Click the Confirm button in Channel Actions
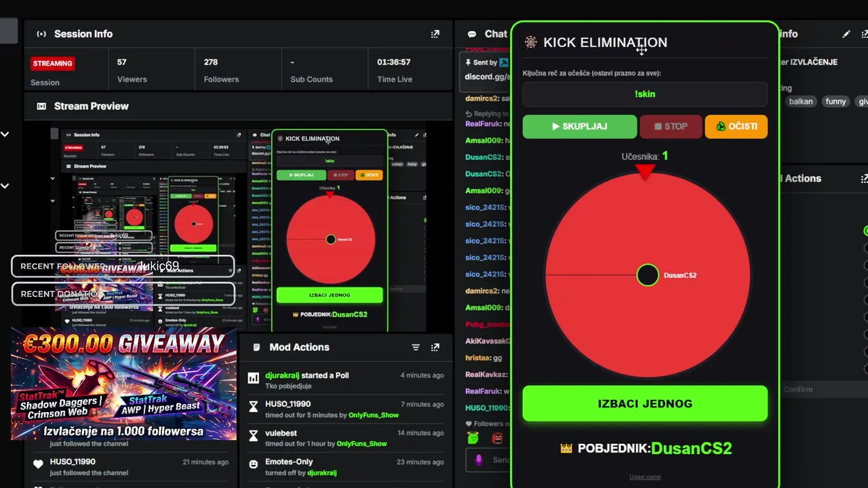This screenshot has height=488, width=868. [797, 389]
